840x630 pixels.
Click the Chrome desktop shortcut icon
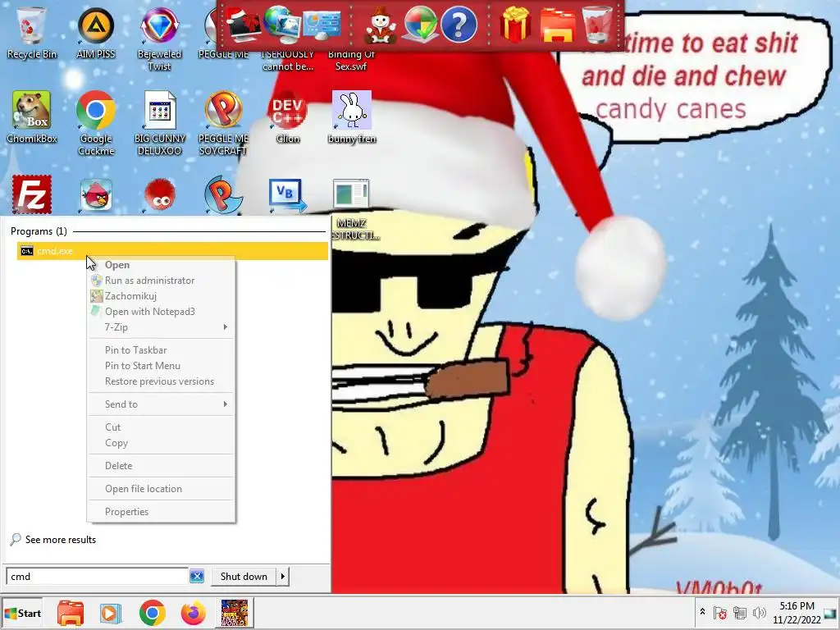click(x=96, y=111)
